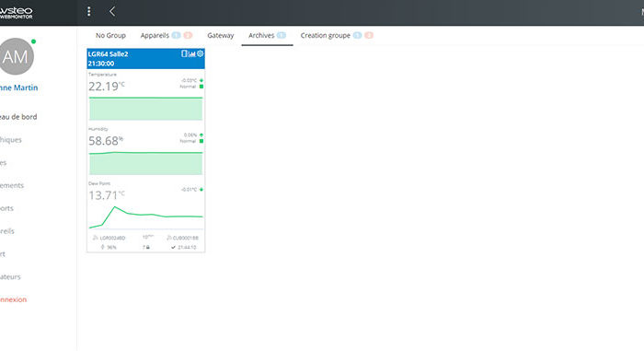The width and height of the screenshot is (644, 351).
Task: Switch to the No Group tab
Action: [110, 35]
